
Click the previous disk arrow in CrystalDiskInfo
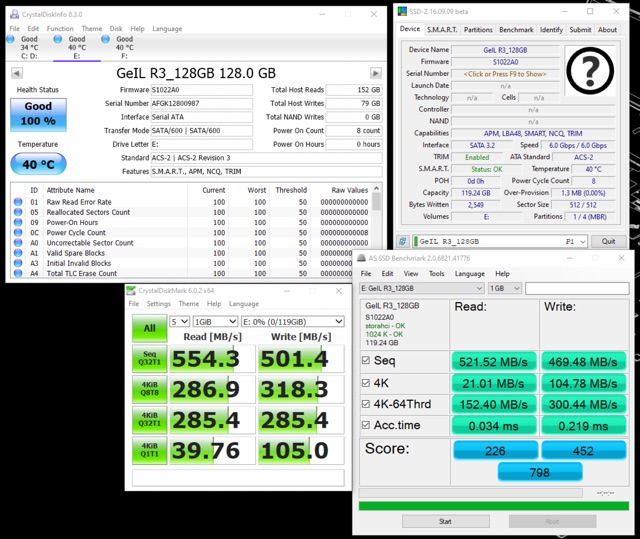[17, 73]
